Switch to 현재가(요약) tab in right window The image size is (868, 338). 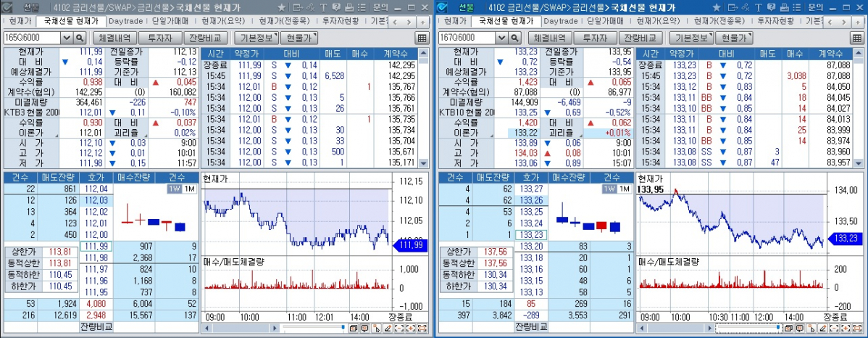click(658, 21)
